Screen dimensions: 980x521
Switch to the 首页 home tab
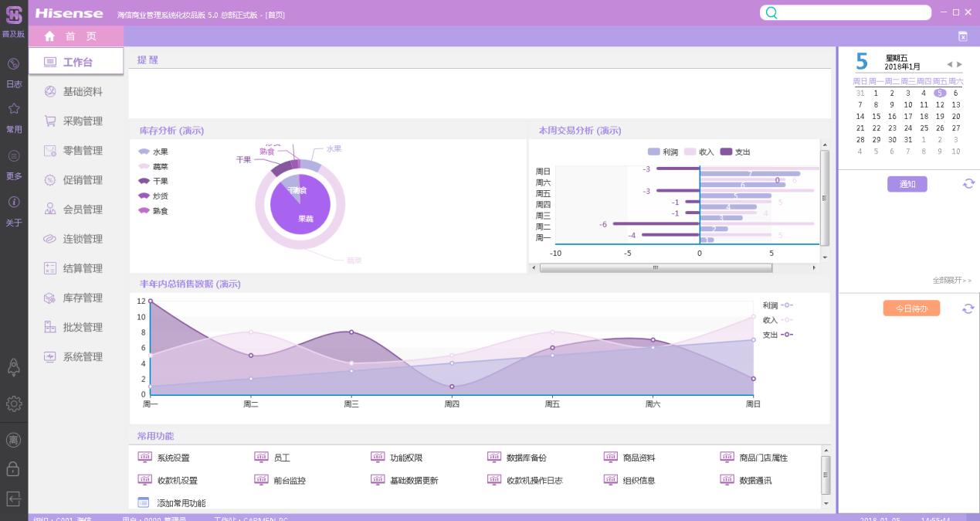[x=76, y=36]
